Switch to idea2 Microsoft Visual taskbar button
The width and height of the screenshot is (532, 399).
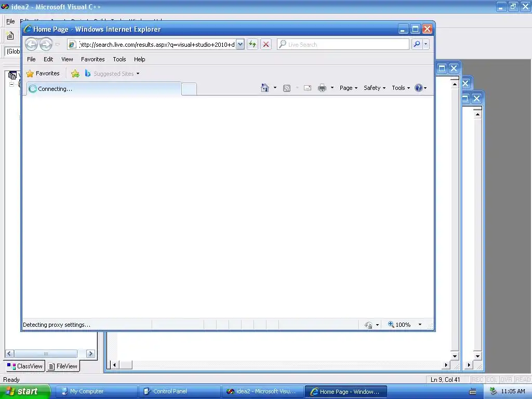[262, 392]
